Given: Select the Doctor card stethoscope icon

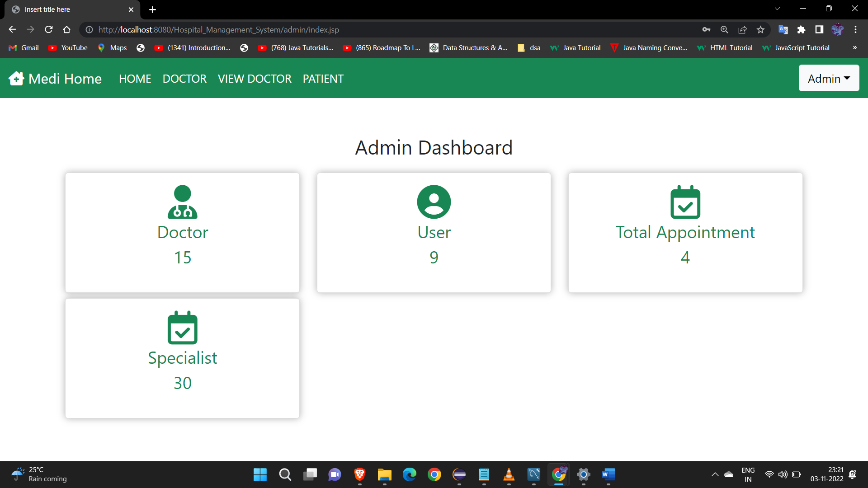Looking at the screenshot, I should tap(182, 202).
